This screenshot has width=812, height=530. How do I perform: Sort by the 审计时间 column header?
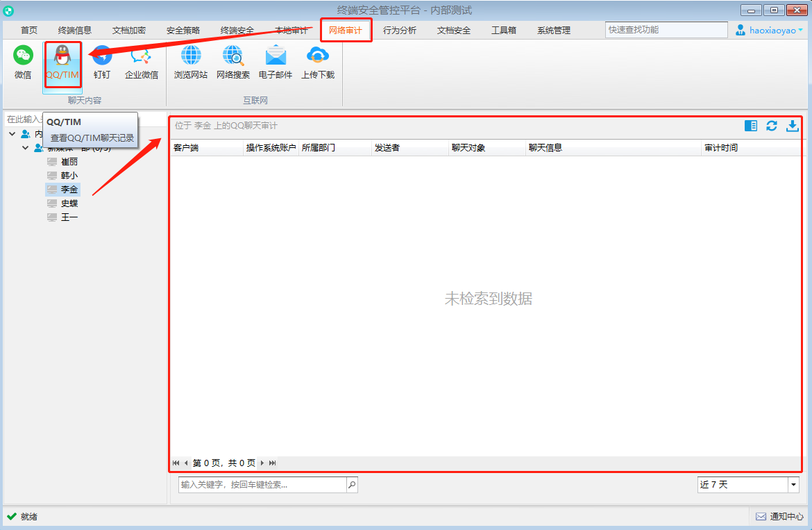pos(751,148)
